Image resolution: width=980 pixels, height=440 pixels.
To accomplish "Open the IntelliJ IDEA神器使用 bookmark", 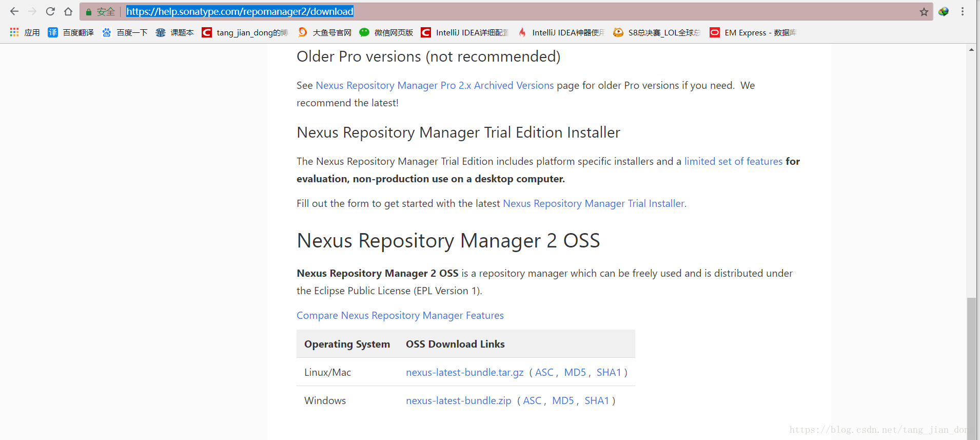I will [561, 32].
